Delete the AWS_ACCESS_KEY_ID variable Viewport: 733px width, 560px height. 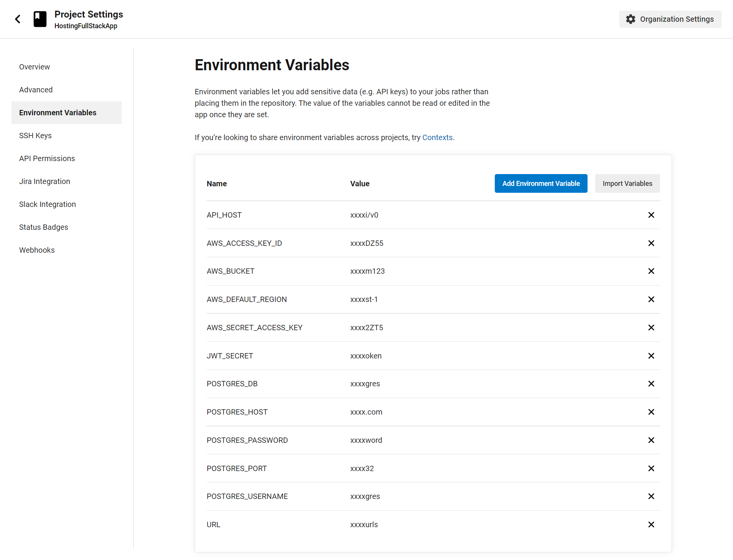[x=651, y=243]
